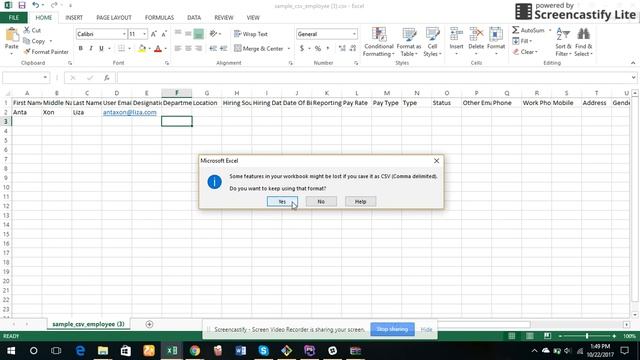Toggle Underline formatting
The width and height of the screenshot is (640, 360).
tap(101, 49)
